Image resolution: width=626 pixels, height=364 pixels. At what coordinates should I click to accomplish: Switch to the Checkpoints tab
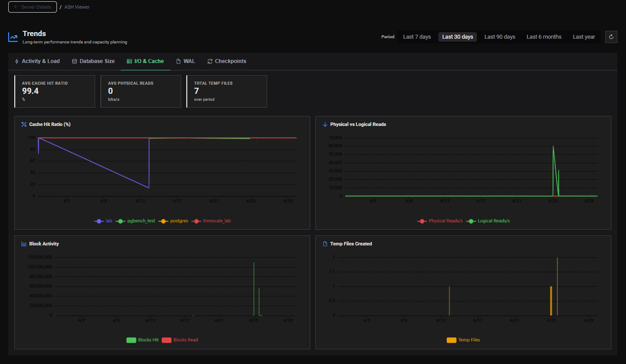227,61
